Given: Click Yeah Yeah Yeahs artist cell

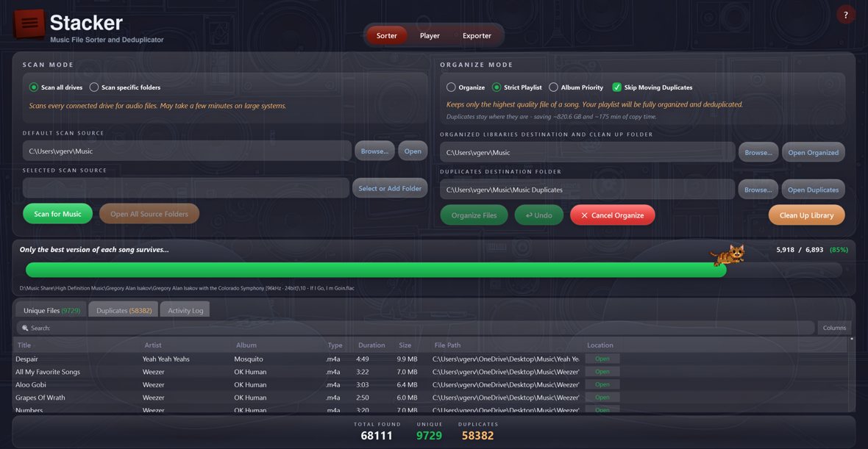Looking at the screenshot, I should (166, 359).
